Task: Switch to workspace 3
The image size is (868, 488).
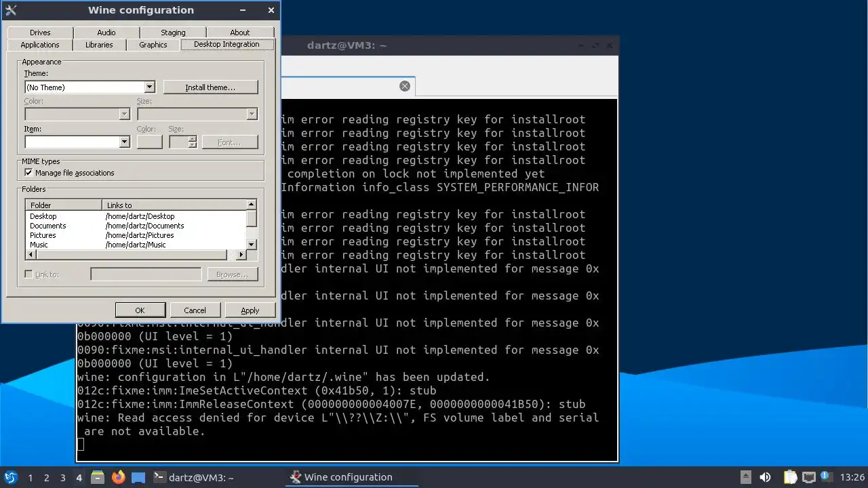Action: [62, 478]
